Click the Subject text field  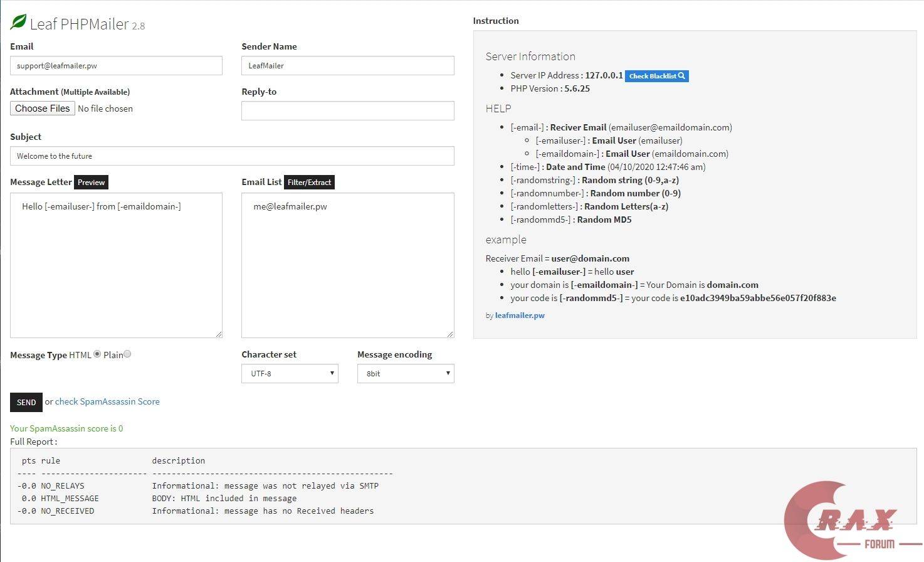pos(232,156)
